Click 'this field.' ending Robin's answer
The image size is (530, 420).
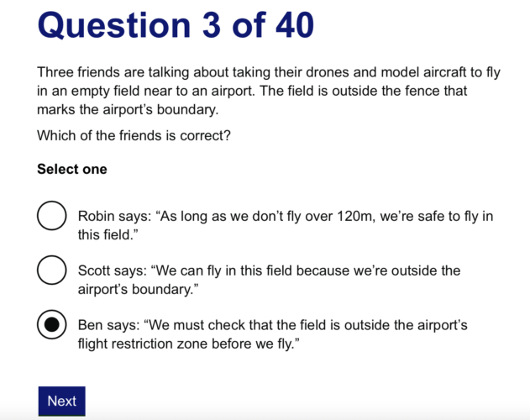108,234
